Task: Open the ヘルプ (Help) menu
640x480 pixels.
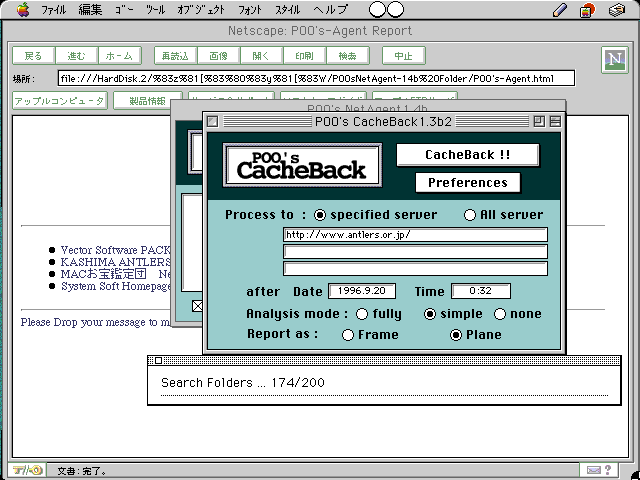Action: 330,10
